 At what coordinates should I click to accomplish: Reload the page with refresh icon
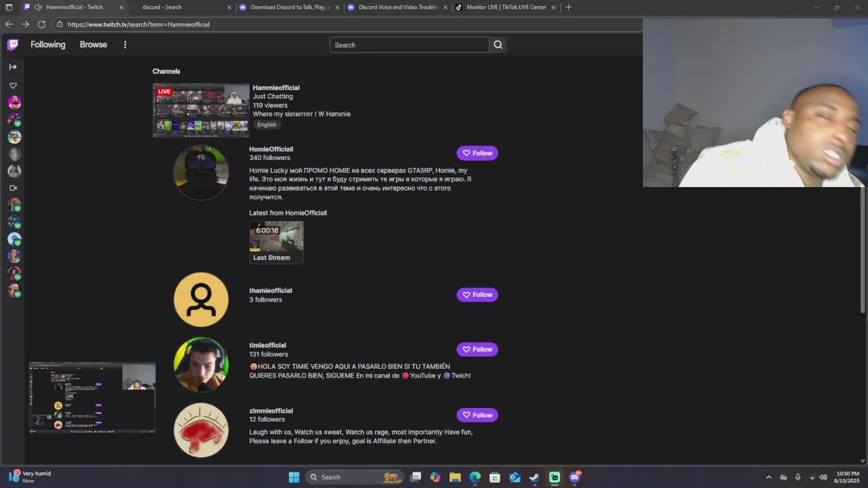(41, 24)
